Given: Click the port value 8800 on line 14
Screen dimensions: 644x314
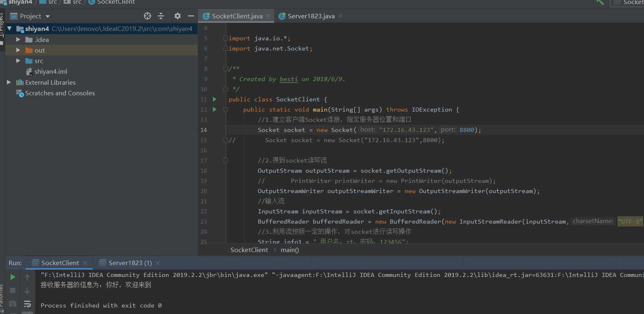Looking at the screenshot, I should pos(467,130).
